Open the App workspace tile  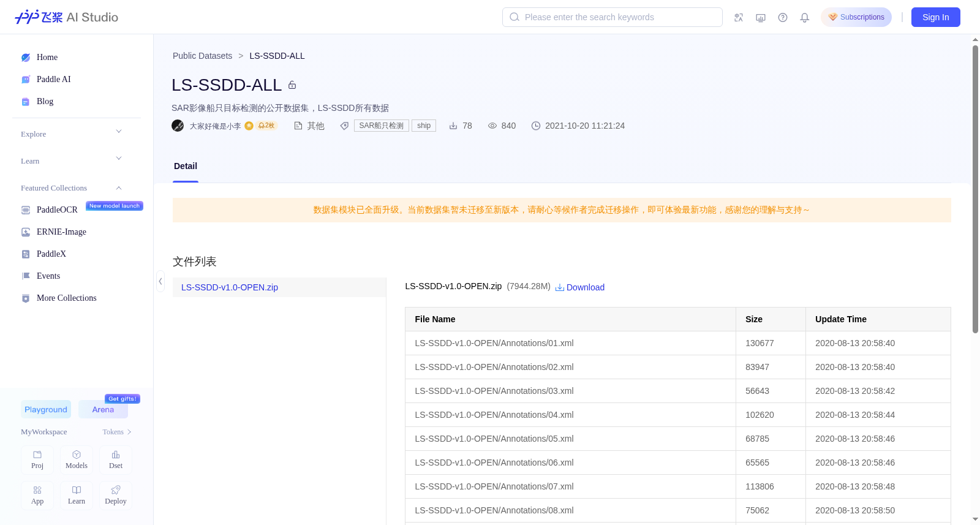(x=37, y=496)
